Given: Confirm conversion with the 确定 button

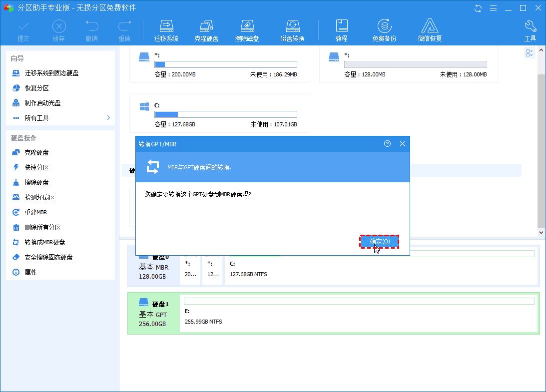Looking at the screenshot, I should [x=379, y=242].
